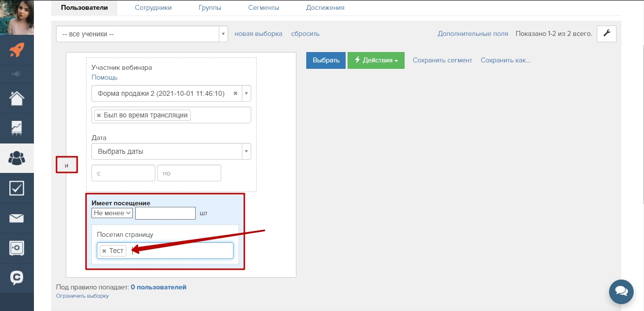
Task: Toggle the 'и' logical operator
Action: [x=66, y=165]
